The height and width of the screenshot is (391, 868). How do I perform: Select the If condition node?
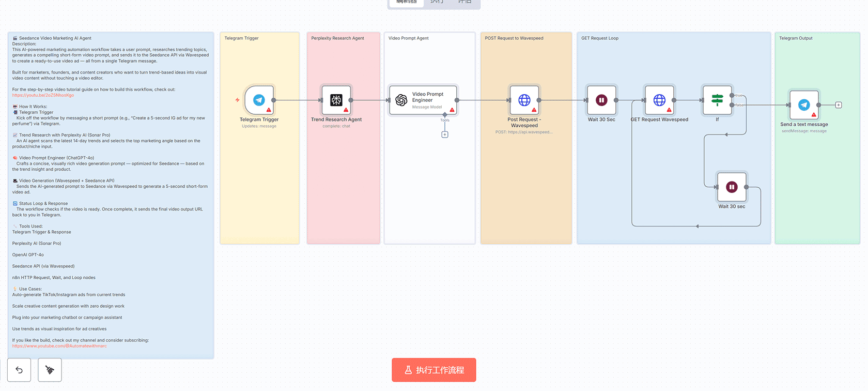(717, 100)
